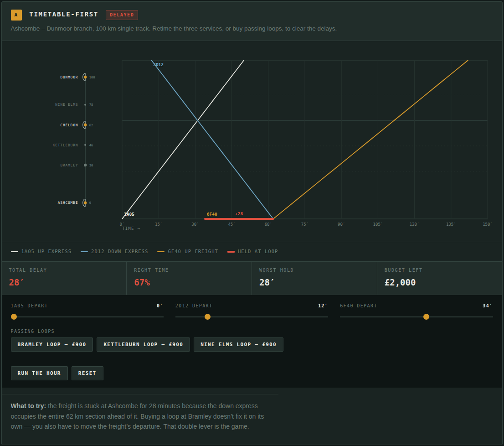Select the Cheldon station marker
Viewport: 504px width, 446px height.
(x=85, y=125)
